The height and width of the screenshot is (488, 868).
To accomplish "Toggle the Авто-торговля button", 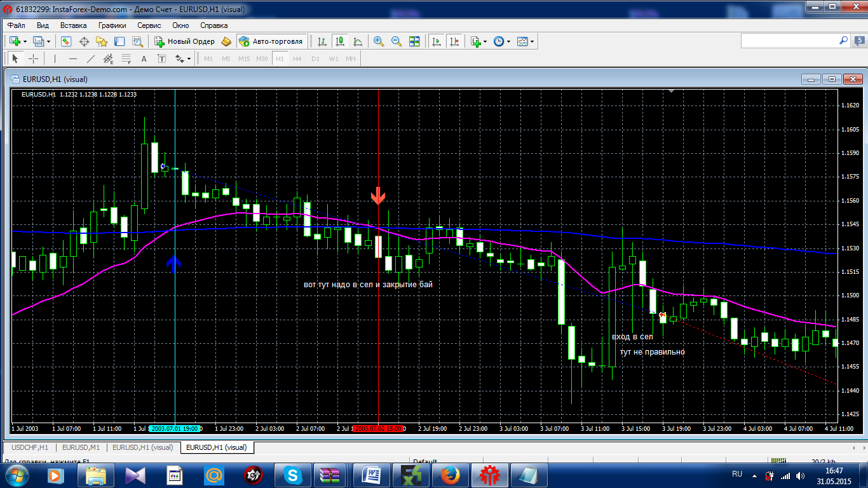I will (271, 41).
